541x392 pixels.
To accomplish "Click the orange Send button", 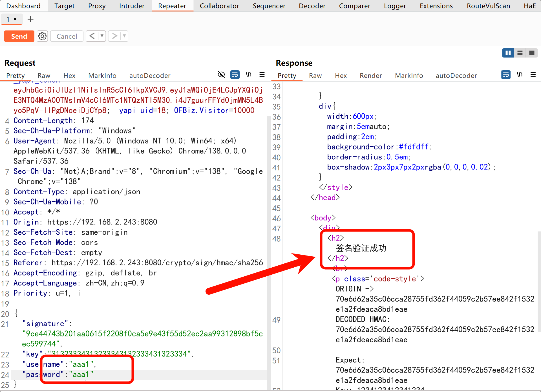I will [19, 36].
